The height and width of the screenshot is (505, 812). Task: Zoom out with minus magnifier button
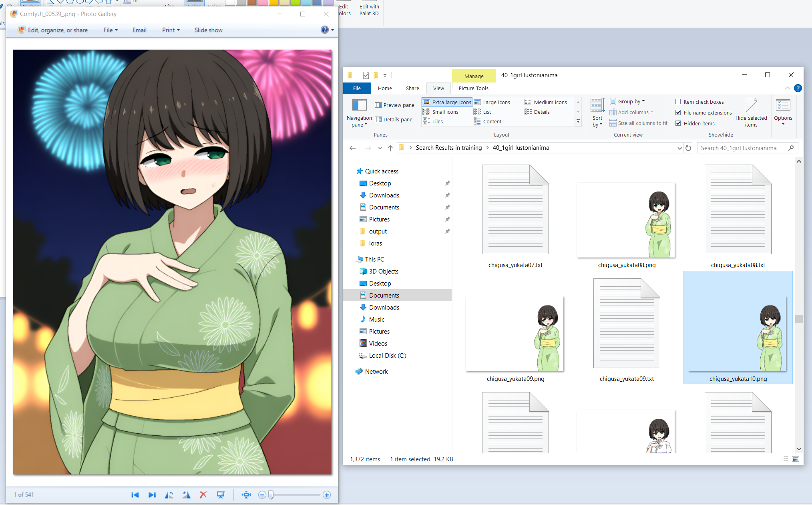click(262, 495)
